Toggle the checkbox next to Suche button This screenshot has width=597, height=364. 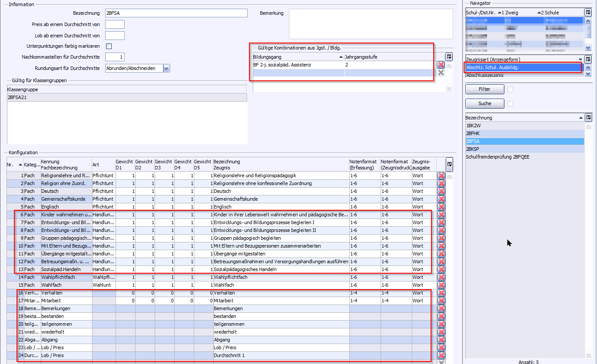click(x=511, y=103)
